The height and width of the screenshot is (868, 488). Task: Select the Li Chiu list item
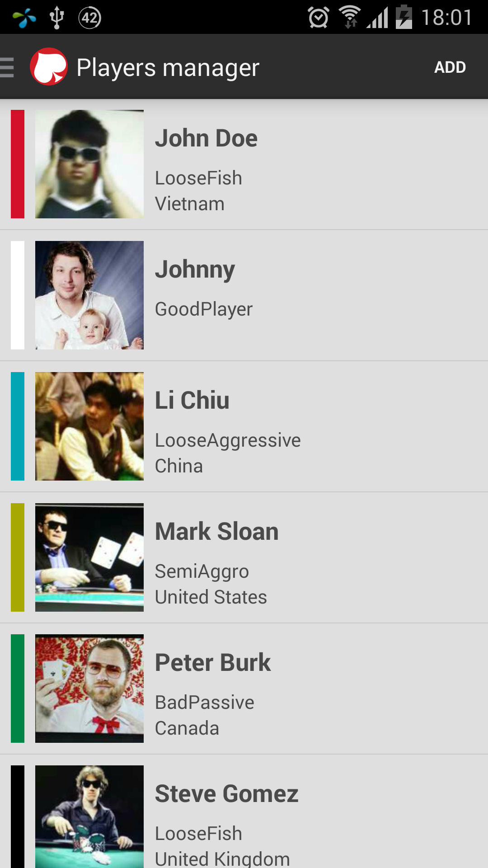point(244,426)
